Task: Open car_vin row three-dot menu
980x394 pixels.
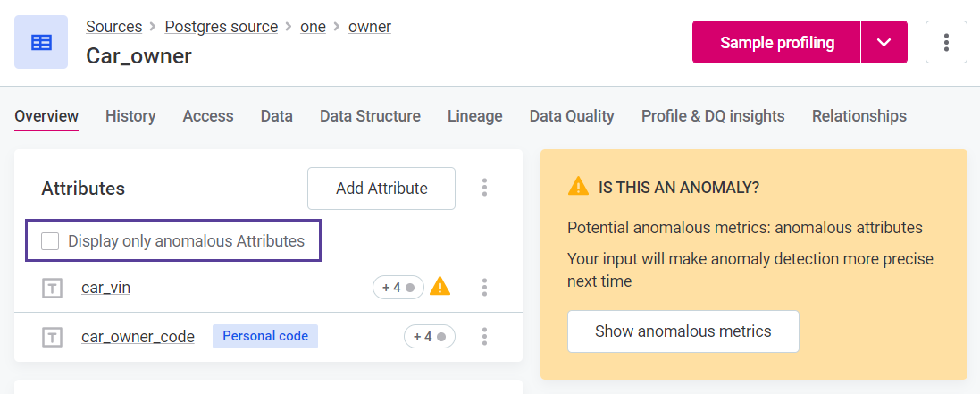Action: point(484,287)
